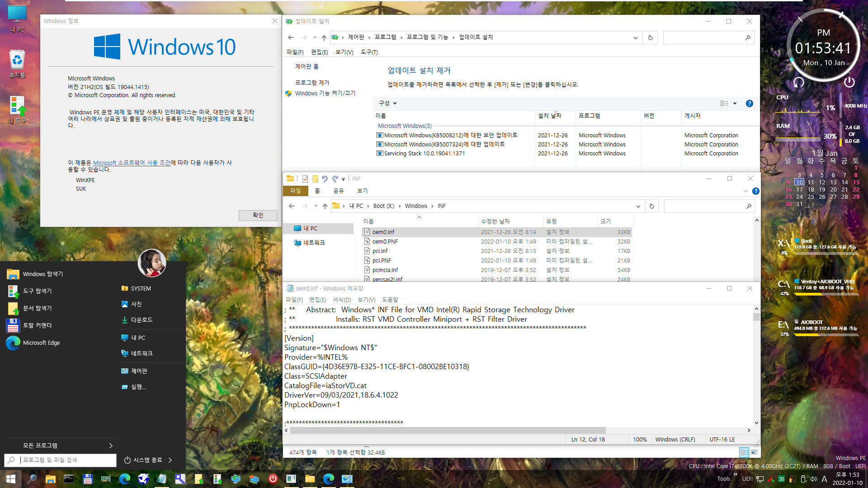This screenshot has height=488, width=868.
Task: Click the new folder icon in INF quick toolbar
Action: tap(315, 179)
